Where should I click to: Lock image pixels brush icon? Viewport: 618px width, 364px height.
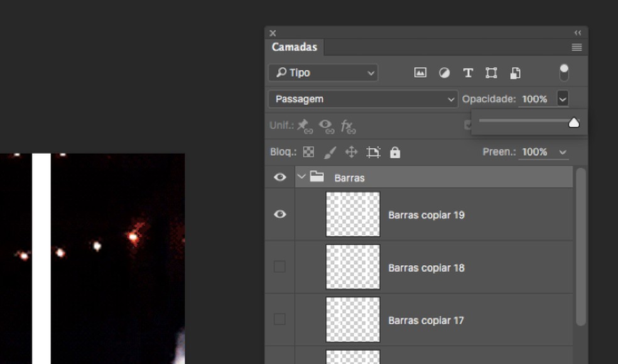tap(330, 153)
